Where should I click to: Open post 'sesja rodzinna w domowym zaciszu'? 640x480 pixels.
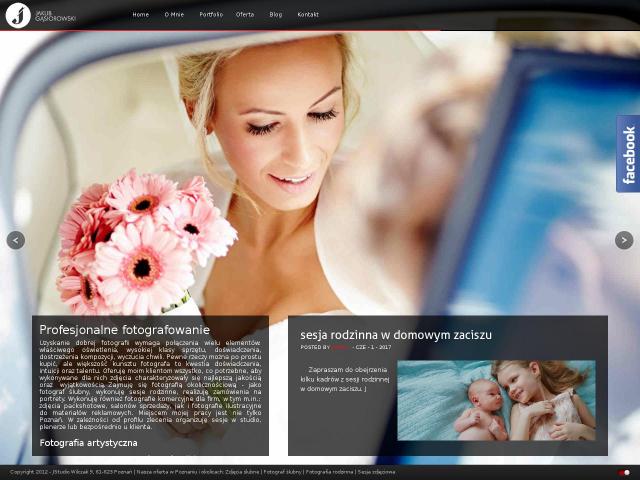click(396, 335)
